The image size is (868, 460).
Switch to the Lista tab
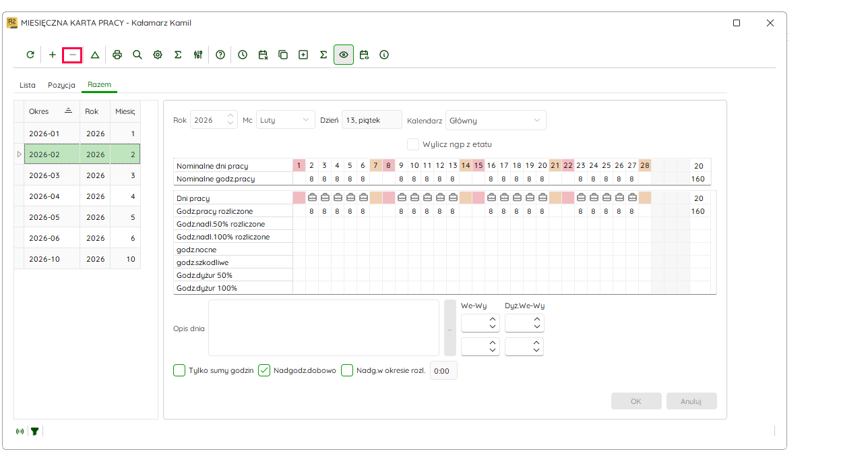click(x=28, y=85)
